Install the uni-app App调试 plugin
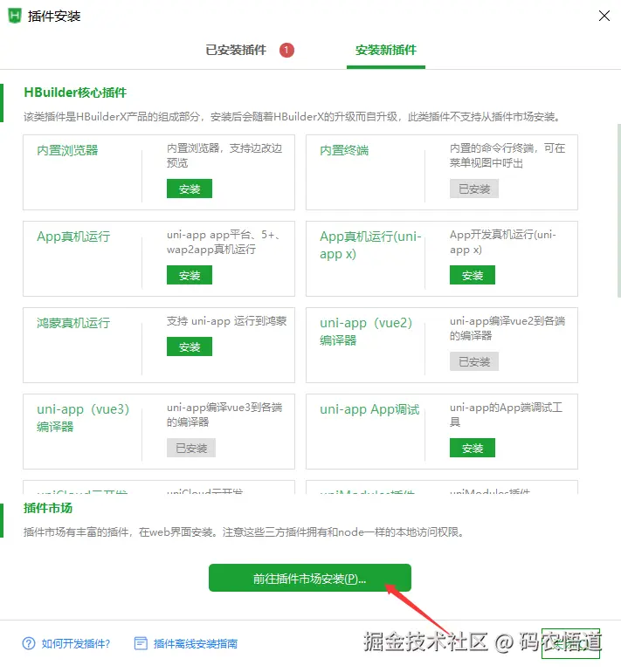The height and width of the screenshot is (672, 621). (473, 448)
